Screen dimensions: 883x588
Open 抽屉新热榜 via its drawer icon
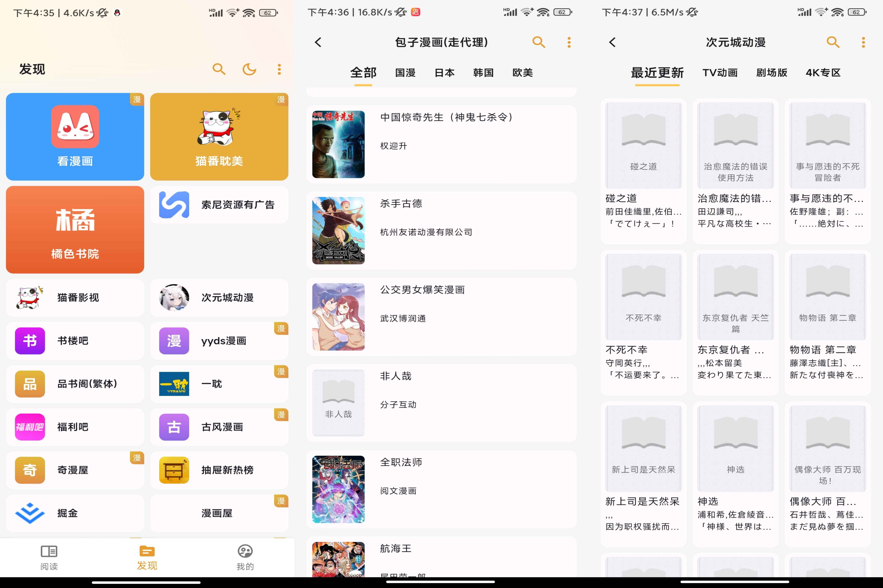[x=173, y=470]
